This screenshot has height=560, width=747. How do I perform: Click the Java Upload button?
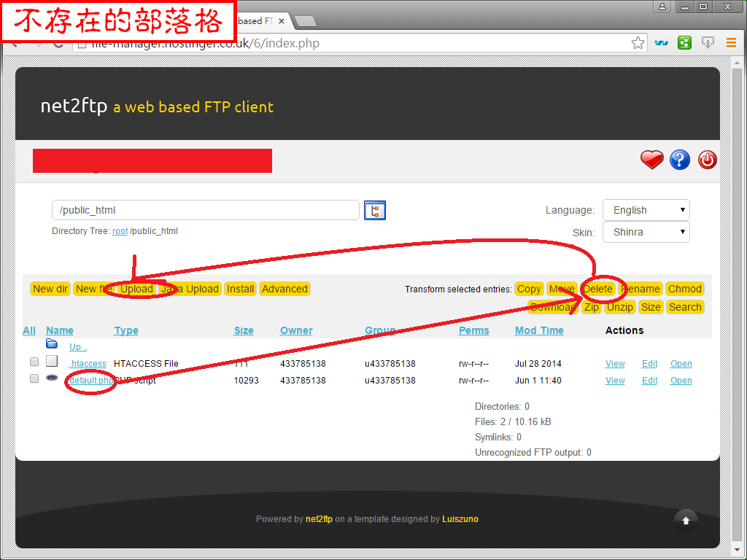pos(190,289)
